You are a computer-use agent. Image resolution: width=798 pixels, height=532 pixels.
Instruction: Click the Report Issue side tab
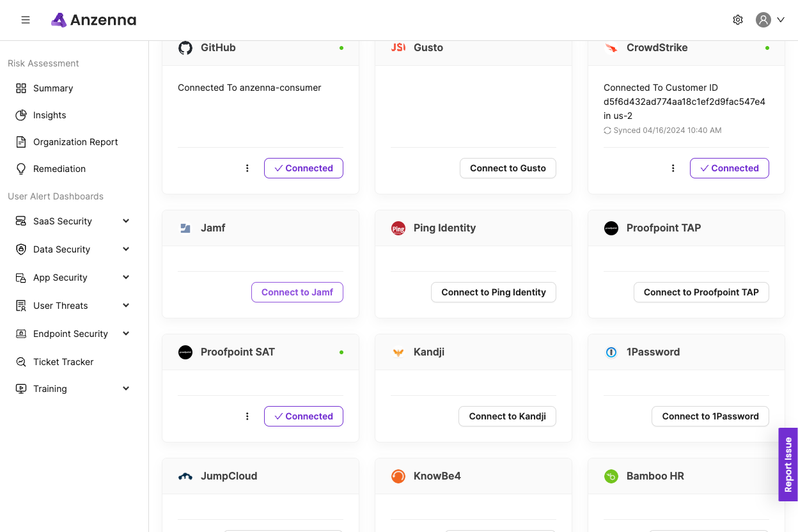coord(788,464)
